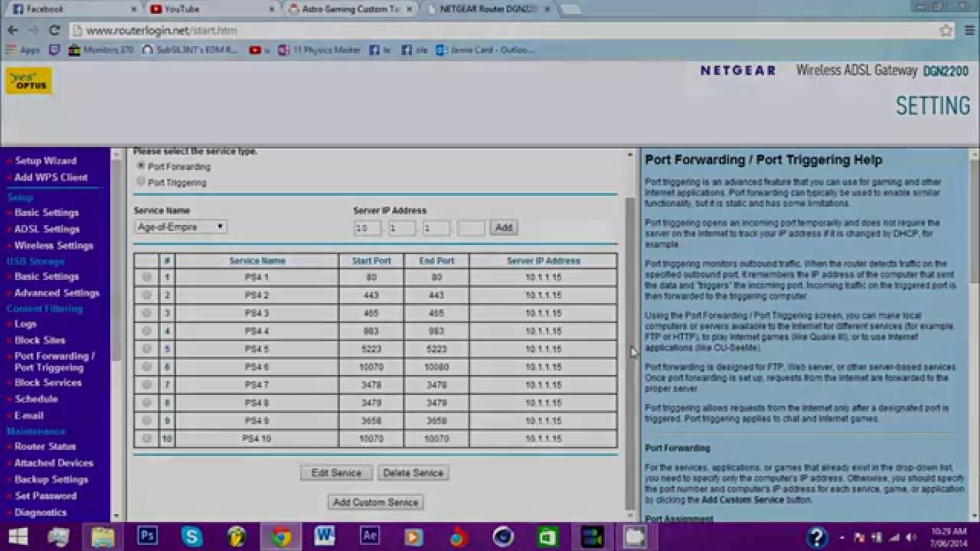Select the radio button for PS4 8
The height and width of the screenshot is (551, 980).
(147, 403)
